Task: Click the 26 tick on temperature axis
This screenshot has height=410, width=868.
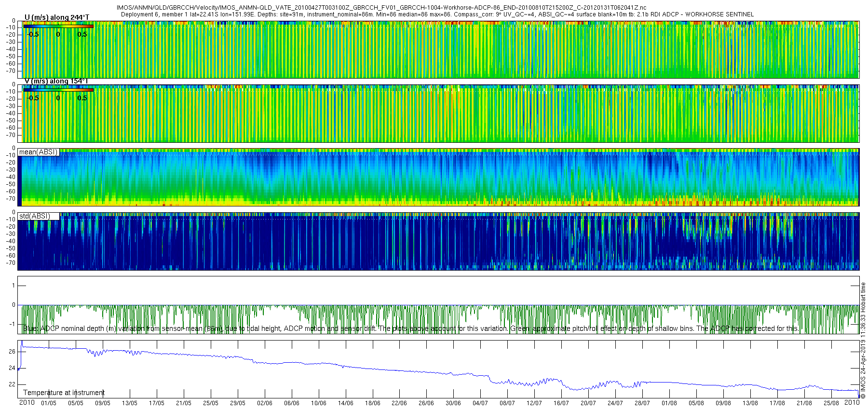Action: tap(12, 352)
